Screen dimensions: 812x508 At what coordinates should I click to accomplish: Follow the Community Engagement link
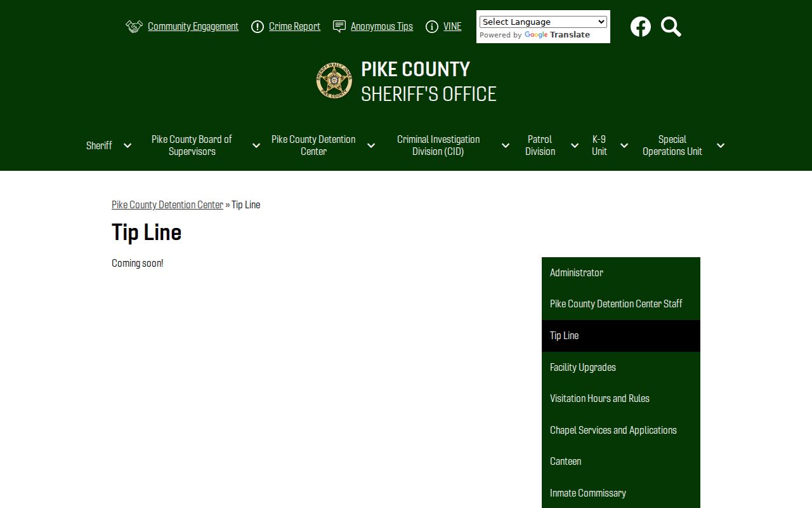tap(193, 27)
